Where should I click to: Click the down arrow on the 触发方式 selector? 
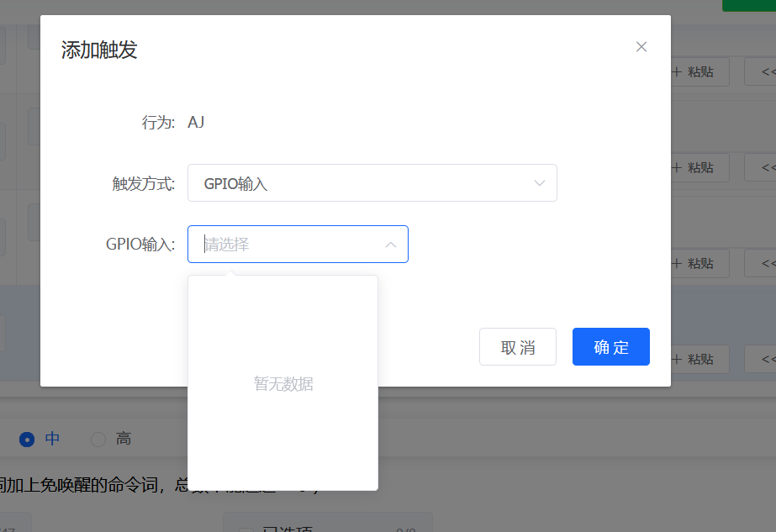(539, 182)
